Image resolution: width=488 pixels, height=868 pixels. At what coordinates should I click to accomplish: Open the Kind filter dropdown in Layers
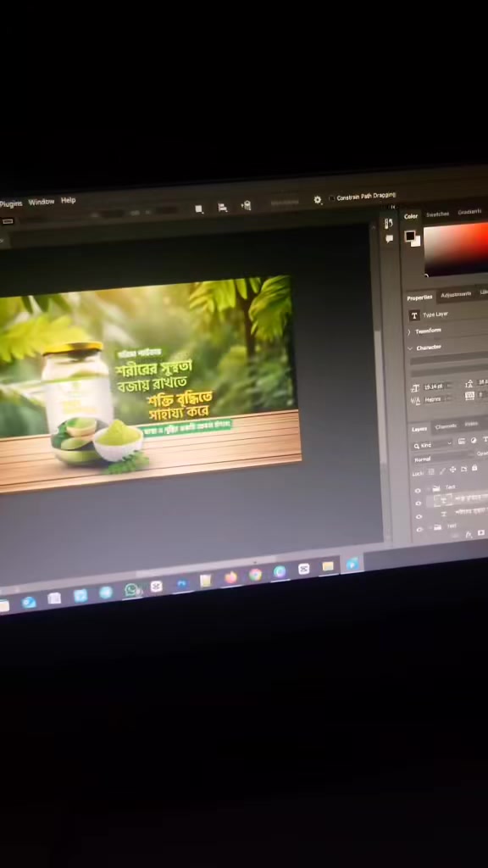(433, 445)
